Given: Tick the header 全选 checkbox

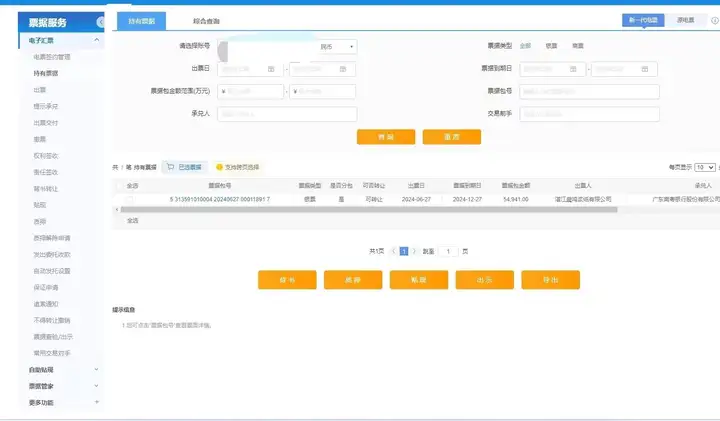Looking at the screenshot, I should click(120, 185).
